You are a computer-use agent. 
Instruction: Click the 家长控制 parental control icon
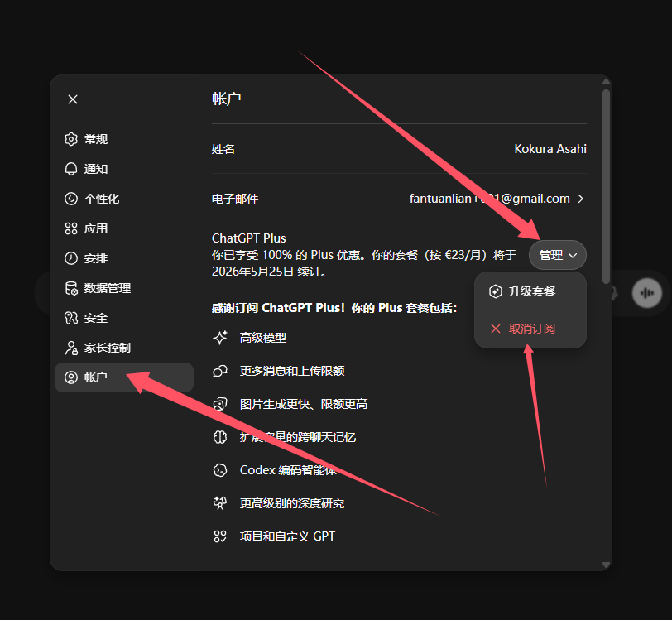[71, 348]
